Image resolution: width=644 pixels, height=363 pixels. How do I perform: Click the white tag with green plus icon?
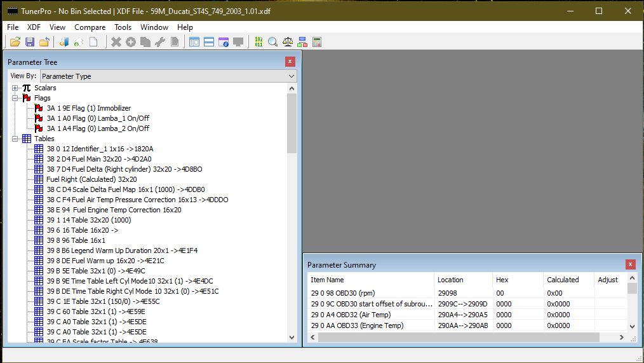click(x=79, y=42)
